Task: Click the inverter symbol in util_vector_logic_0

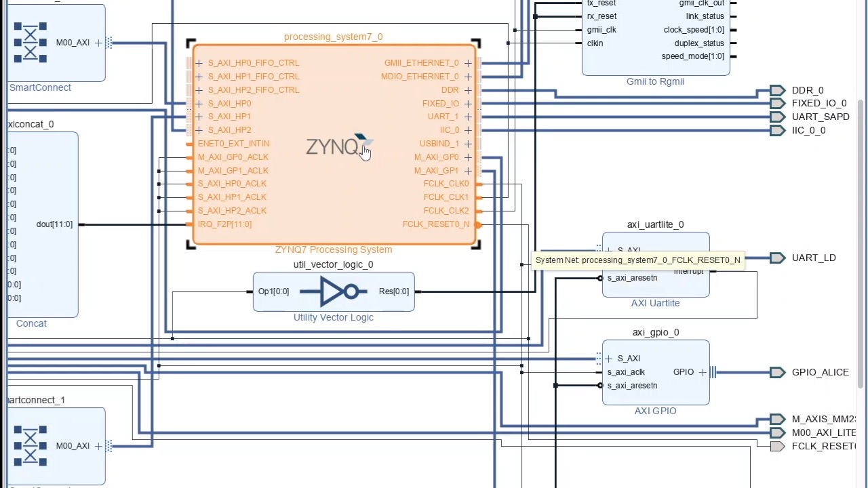Action: pyautogui.click(x=333, y=292)
